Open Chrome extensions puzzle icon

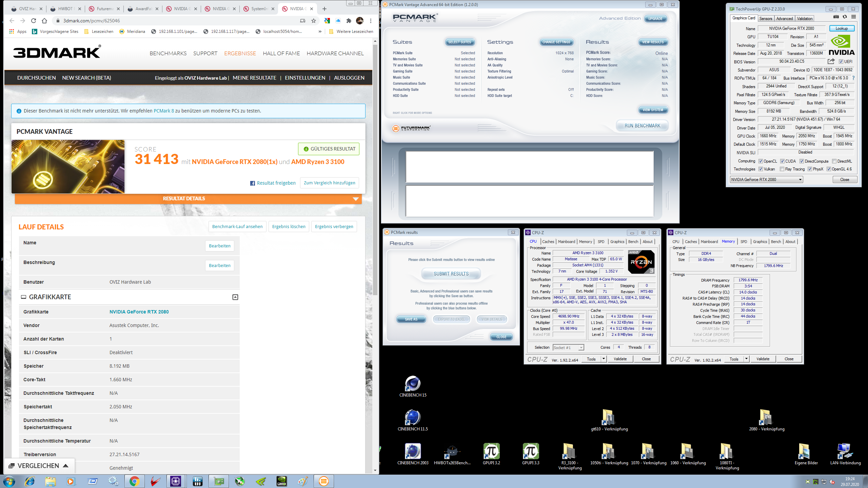click(349, 21)
